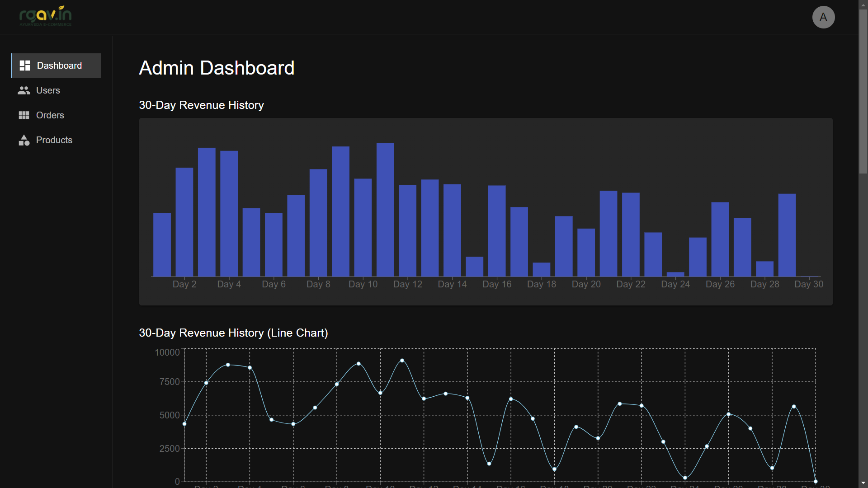868x488 pixels.
Task: Click the Dashboard grid icon in sidebar
Action: pos(25,66)
